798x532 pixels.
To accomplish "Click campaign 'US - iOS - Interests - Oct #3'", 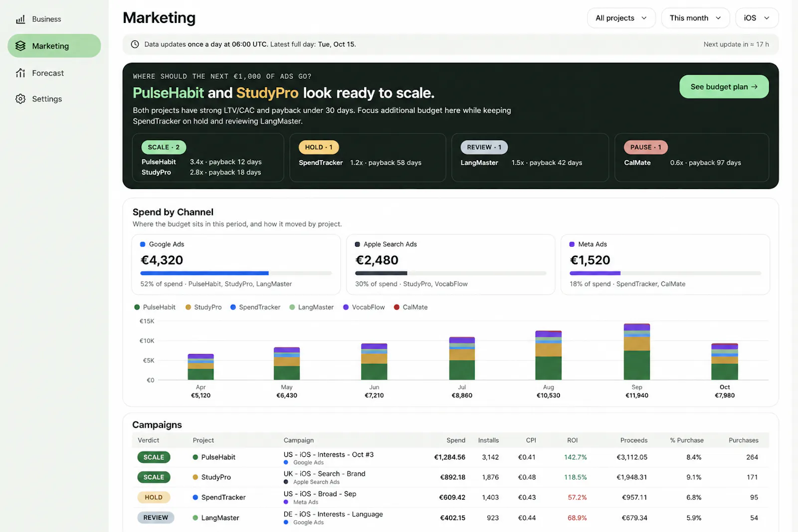I will tap(329, 454).
